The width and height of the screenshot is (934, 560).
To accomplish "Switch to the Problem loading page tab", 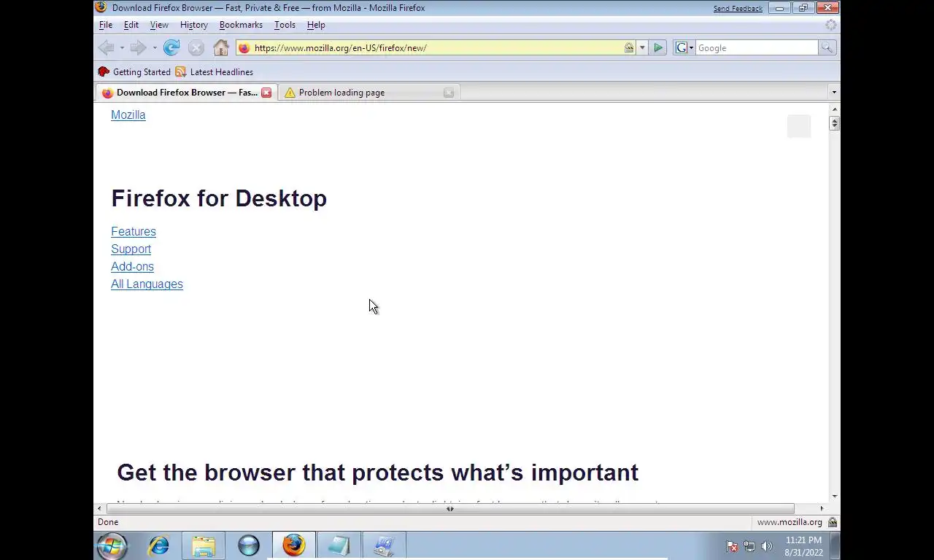I will (x=368, y=93).
